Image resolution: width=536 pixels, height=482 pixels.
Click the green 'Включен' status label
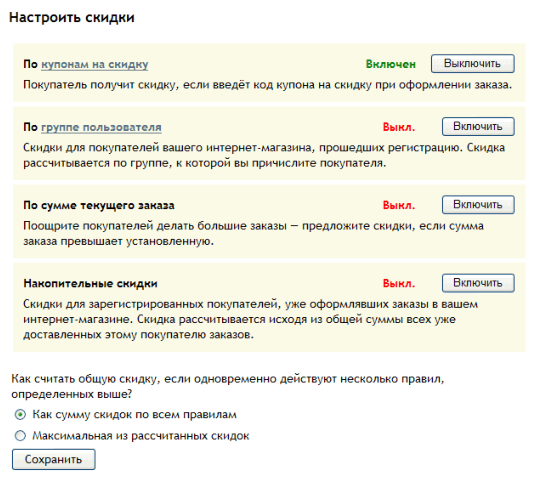391,64
